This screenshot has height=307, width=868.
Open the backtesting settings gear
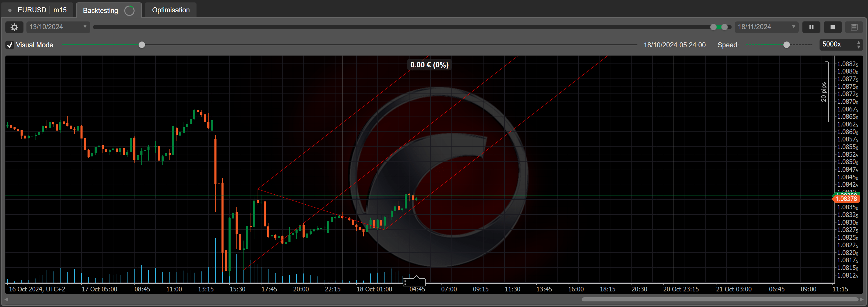(14, 27)
